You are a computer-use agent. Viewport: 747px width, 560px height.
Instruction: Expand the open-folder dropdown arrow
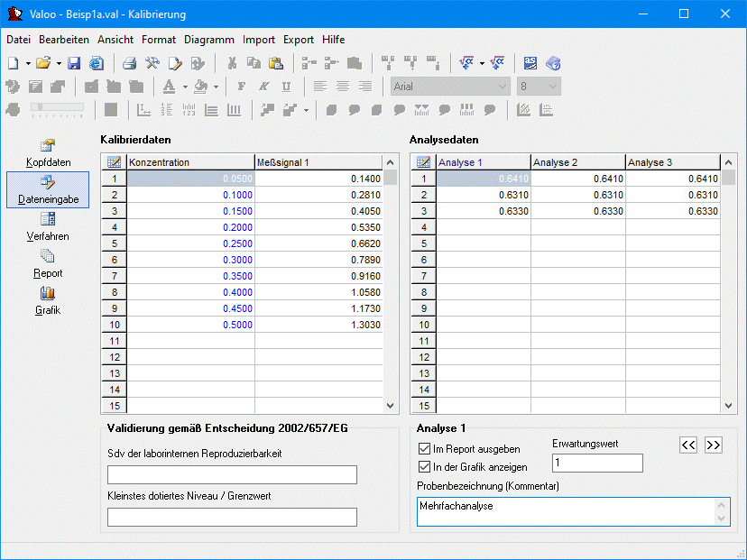coord(59,63)
